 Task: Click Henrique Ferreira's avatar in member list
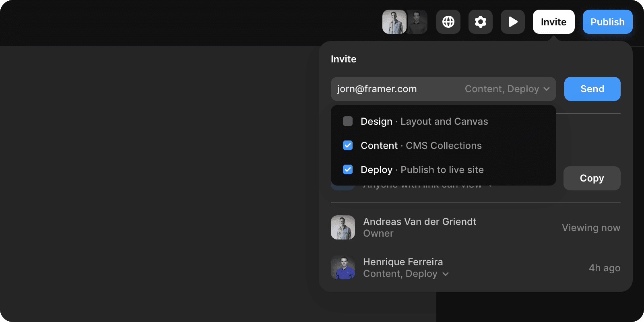tap(343, 268)
